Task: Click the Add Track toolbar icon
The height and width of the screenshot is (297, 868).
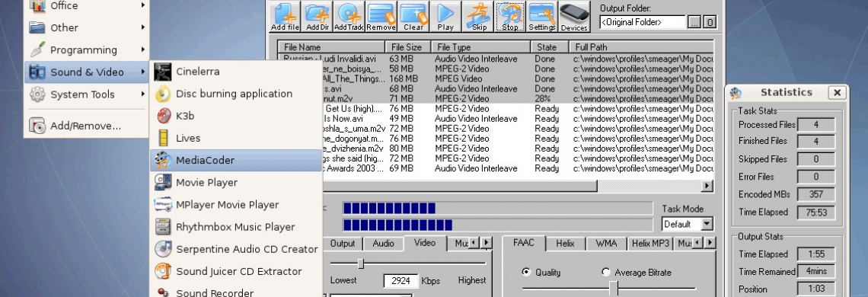Action: pyautogui.click(x=349, y=16)
